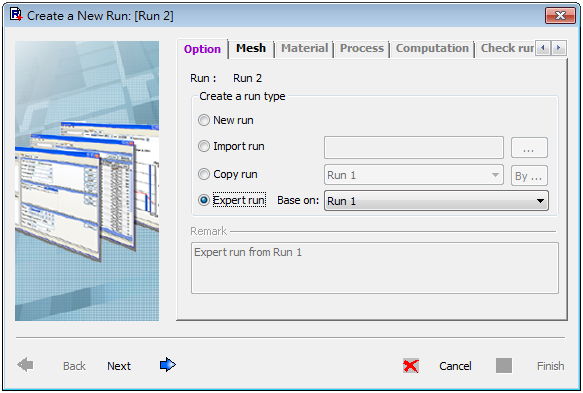Viewport: 583px width, 393px height.
Task: Click the Next button label
Action: coord(119,366)
